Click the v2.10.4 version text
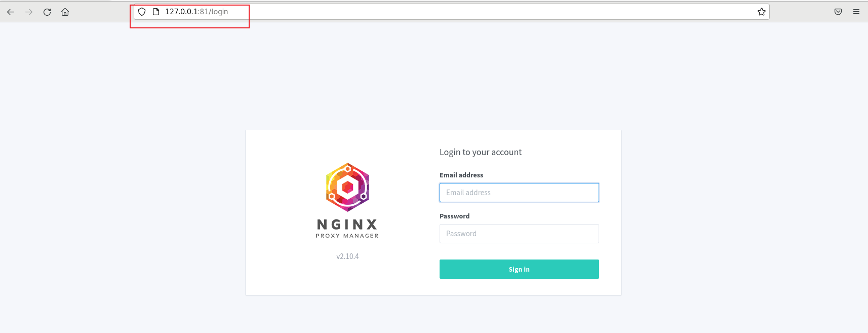This screenshot has width=868, height=333. (x=347, y=256)
